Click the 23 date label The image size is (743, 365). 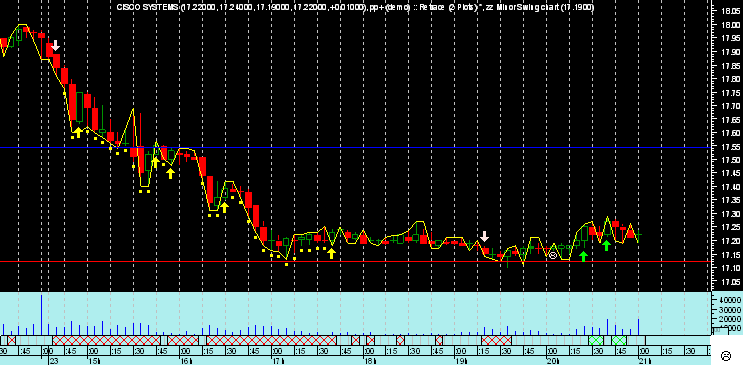click(54, 361)
